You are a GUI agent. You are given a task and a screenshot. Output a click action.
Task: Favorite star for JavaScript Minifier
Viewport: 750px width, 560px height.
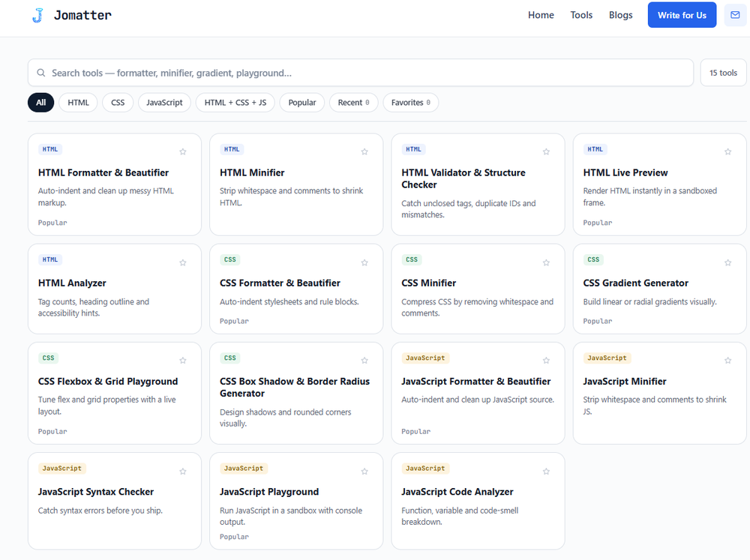pos(728,361)
